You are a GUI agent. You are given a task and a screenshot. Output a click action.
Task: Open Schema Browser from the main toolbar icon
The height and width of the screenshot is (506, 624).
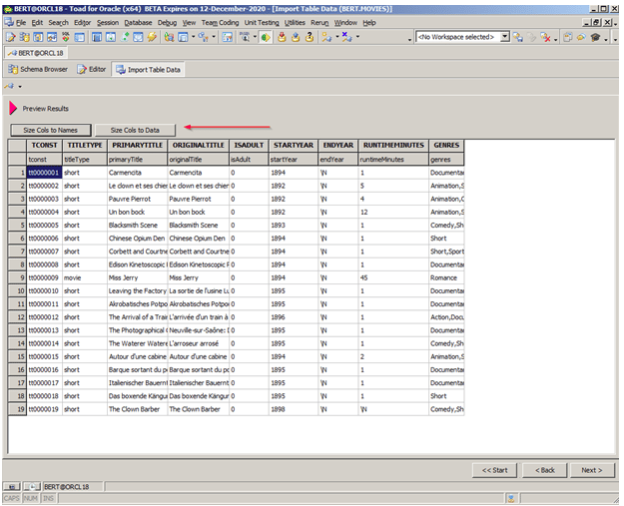(x=24, y=37)
